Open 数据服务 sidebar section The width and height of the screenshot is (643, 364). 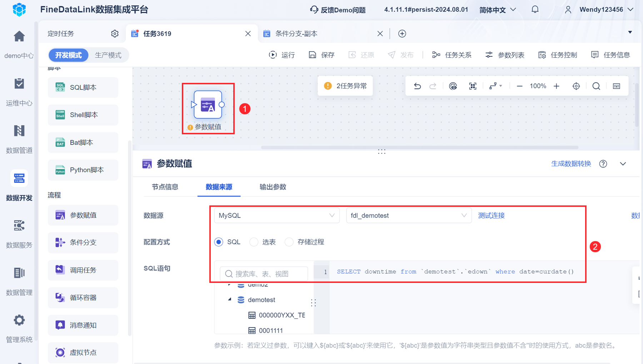coord(19,233)
